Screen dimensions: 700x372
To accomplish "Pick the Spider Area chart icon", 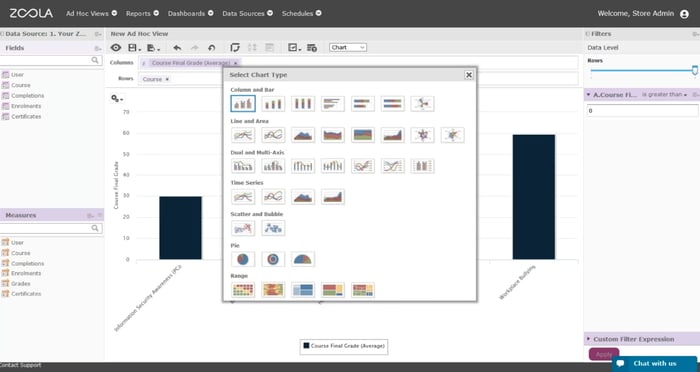I will (x=452, y=135).
